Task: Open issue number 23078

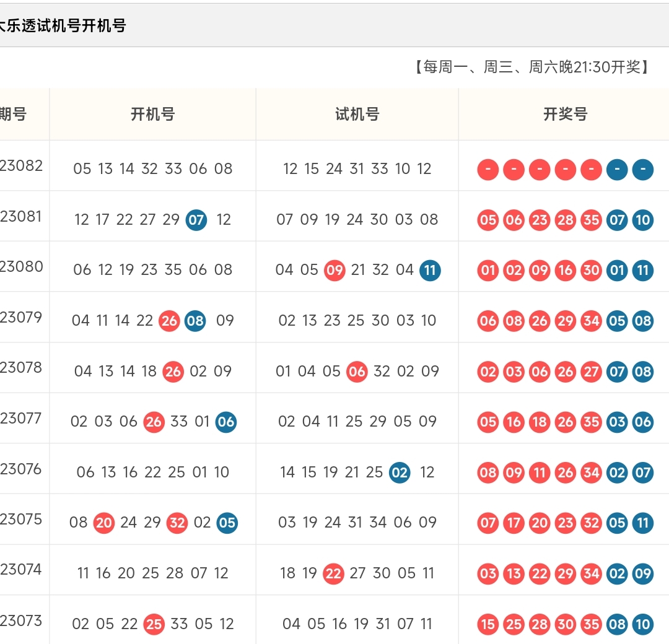Action: point(21,368)
